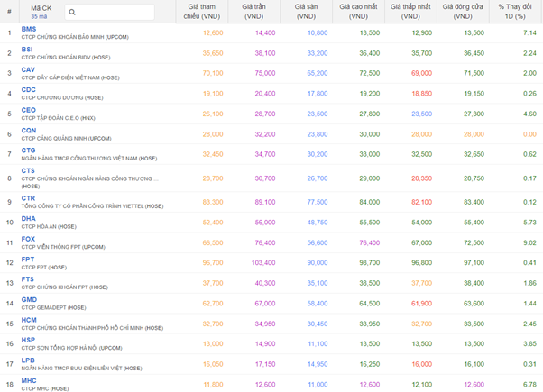Click the magnifier icon in search box
Screen dimensions: 543x392
73,13
